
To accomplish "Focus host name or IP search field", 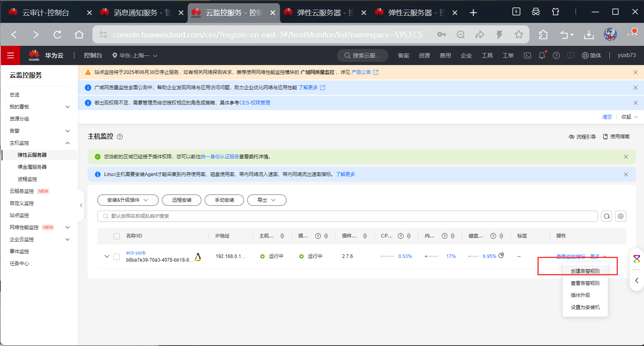I will pyautogui.click(x=347, y=216).
